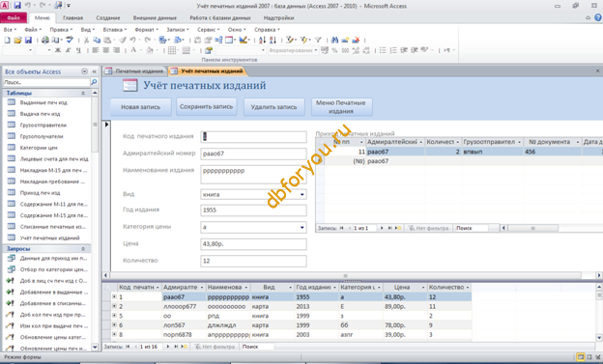Click the New document icon in toolbar
This screenshot has width=603, height=364.
coord(7,40)
